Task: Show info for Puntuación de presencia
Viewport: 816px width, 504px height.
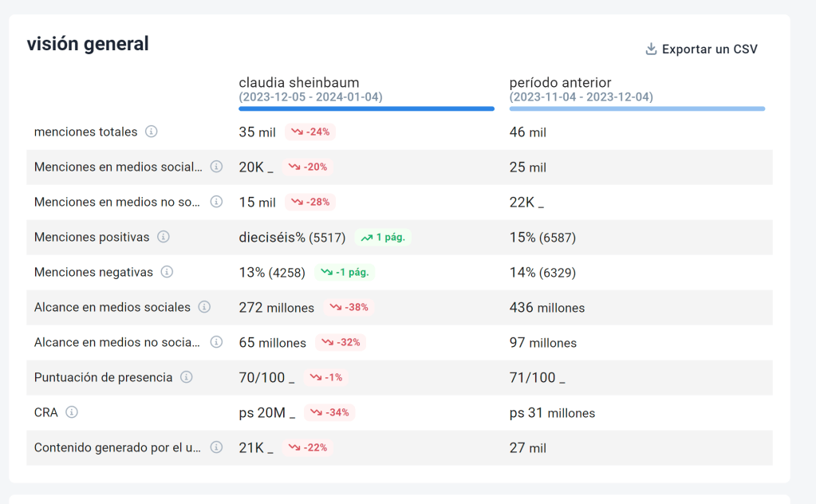Action: [187, 377]
